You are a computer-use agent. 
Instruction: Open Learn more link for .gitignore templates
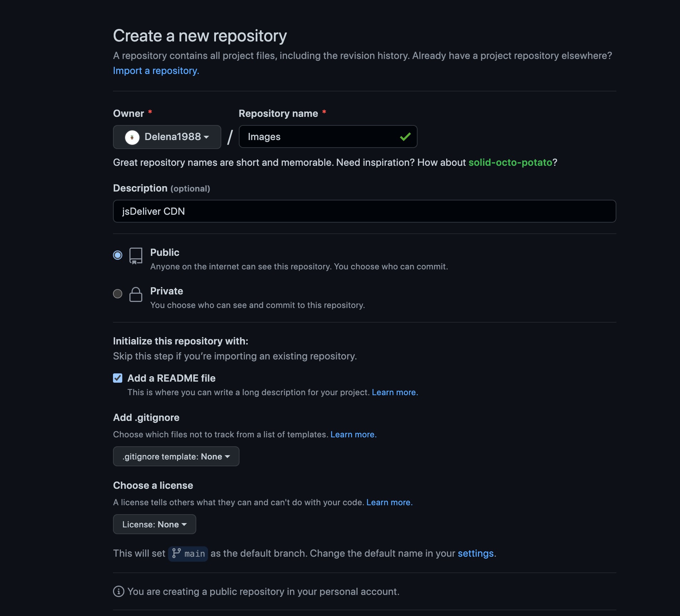click(353, 434)
